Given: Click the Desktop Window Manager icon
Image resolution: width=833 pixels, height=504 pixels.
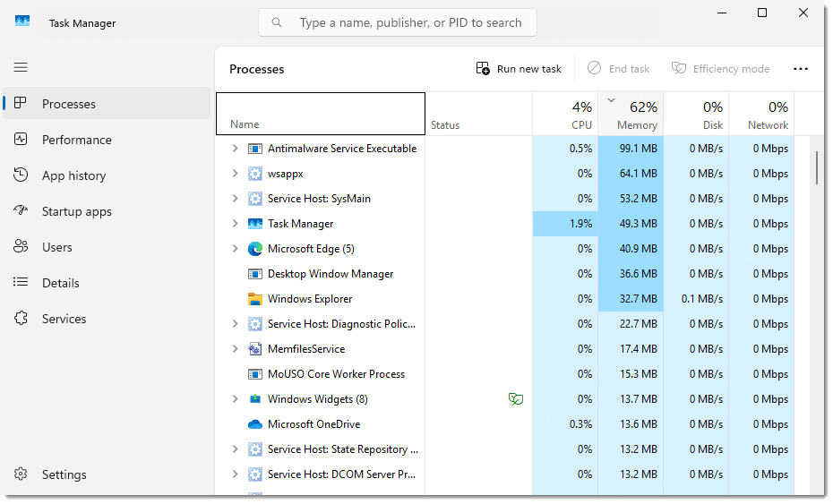Looking at the screenshot, I should click(x=255, y=274).
